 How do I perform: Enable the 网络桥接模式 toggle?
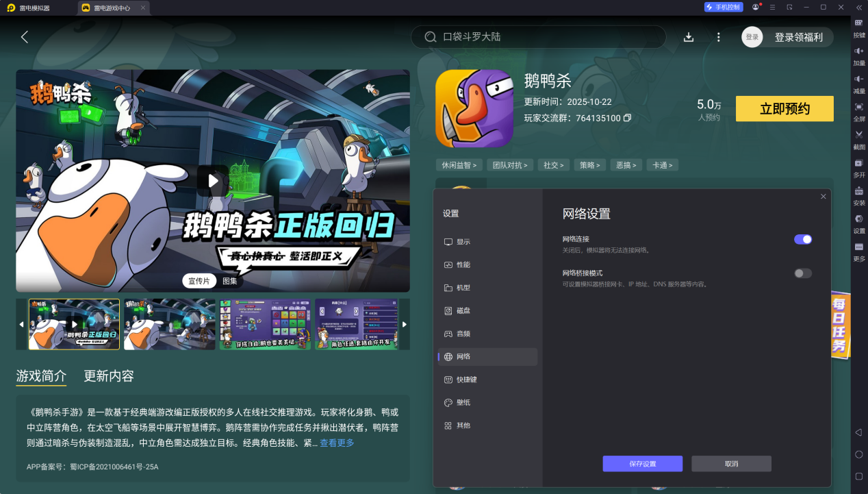click(802, 273)
